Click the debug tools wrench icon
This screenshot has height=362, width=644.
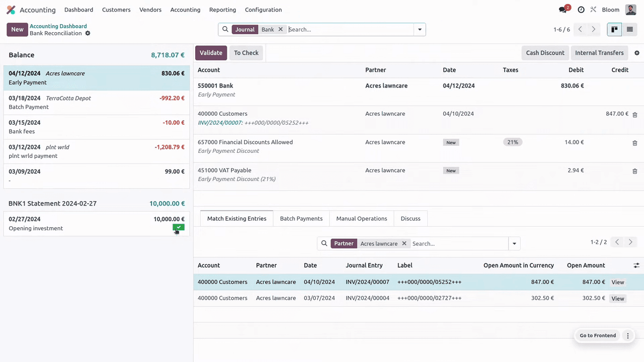pyautogui.click(x=593, y=10)
